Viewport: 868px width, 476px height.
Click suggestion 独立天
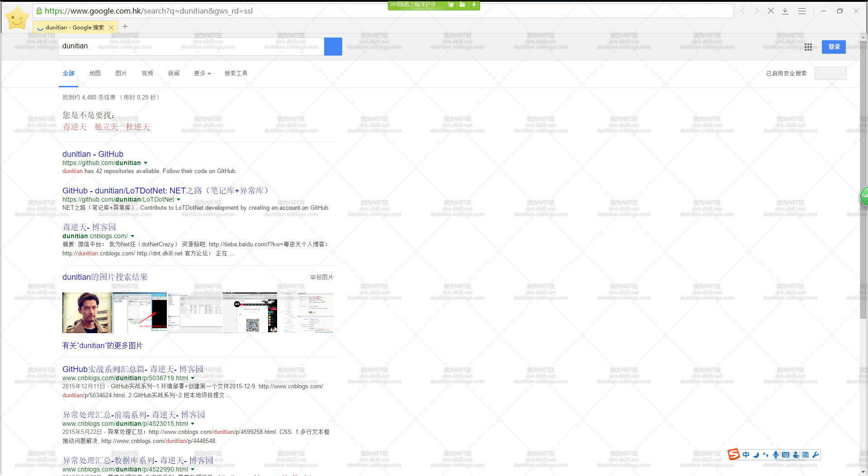point(106,127)
